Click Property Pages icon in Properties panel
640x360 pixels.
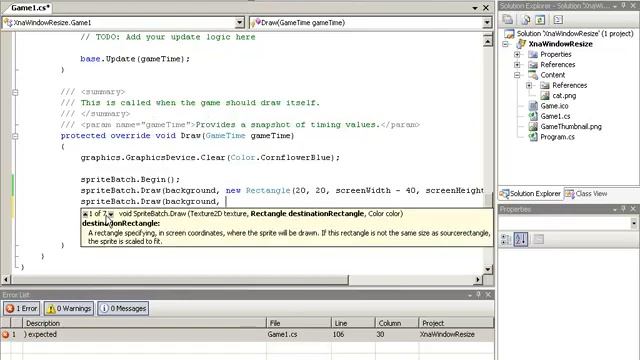coord(539,239)
